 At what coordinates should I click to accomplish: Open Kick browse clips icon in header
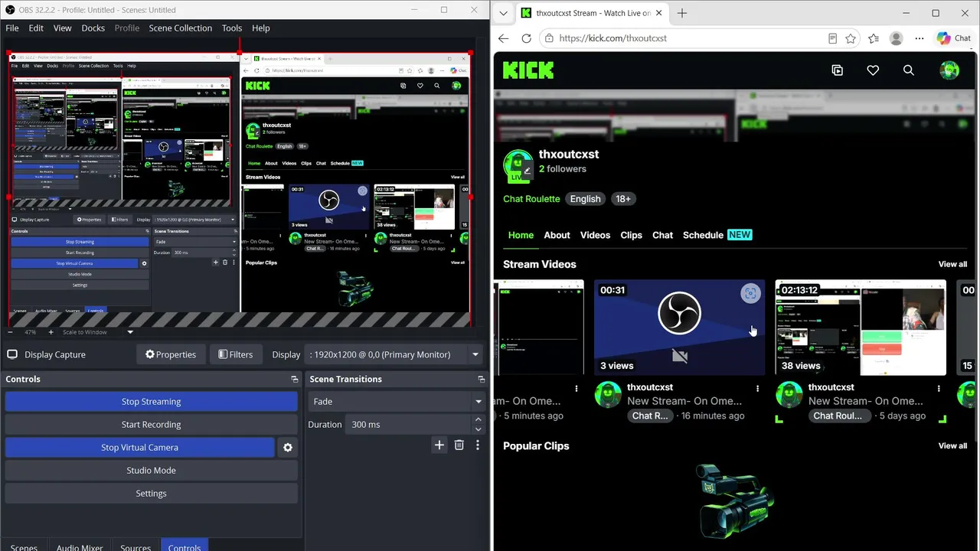(x=837, y=70)
